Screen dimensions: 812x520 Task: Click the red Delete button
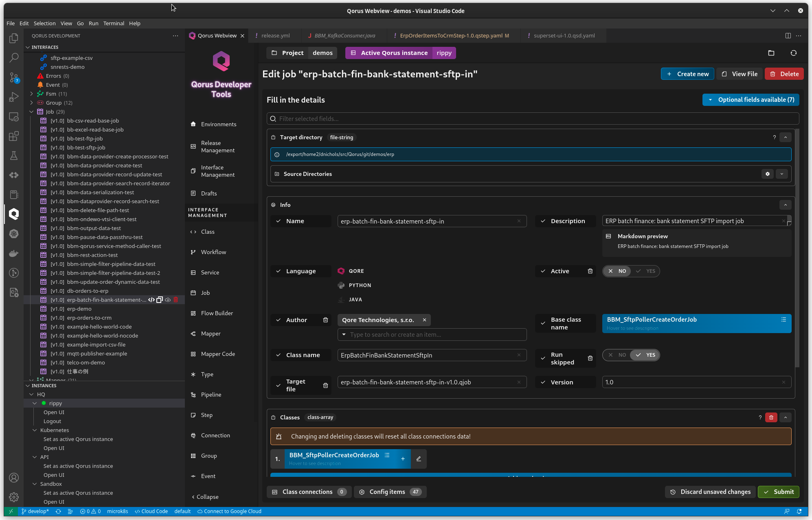click(x=784, y=74)
